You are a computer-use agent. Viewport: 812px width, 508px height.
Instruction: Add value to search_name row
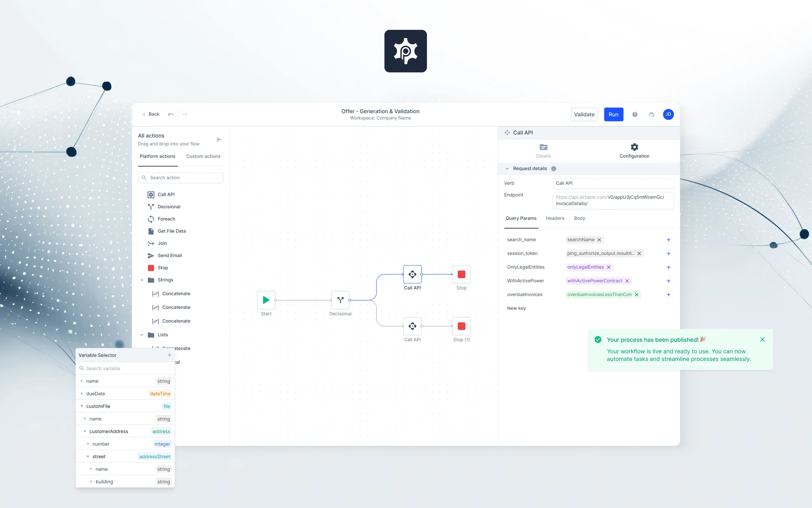(668, 239)
